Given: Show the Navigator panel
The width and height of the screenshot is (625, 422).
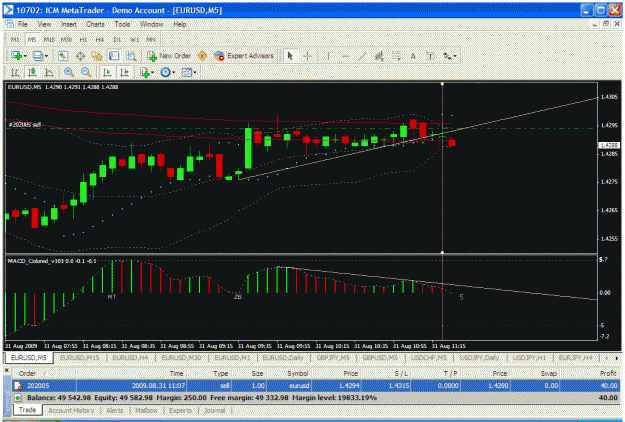Looking at the screenshot, I should pyautogui.click(x=97, y=56).
